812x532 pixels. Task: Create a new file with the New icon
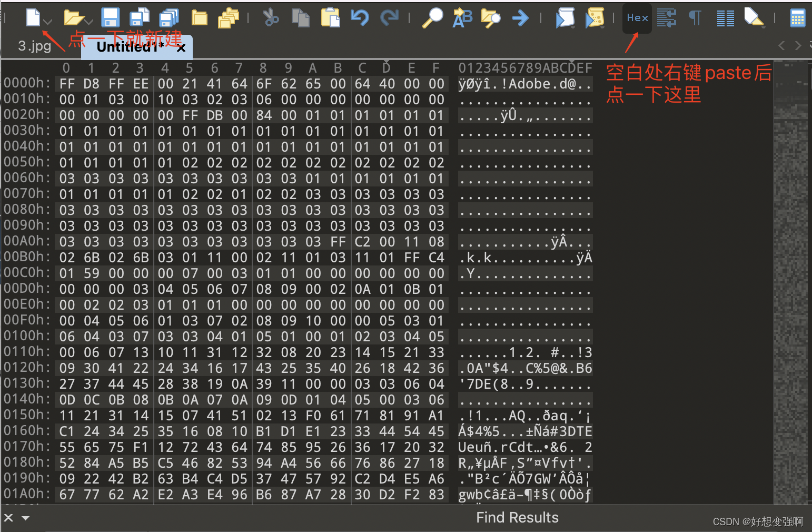pos(34,17)
